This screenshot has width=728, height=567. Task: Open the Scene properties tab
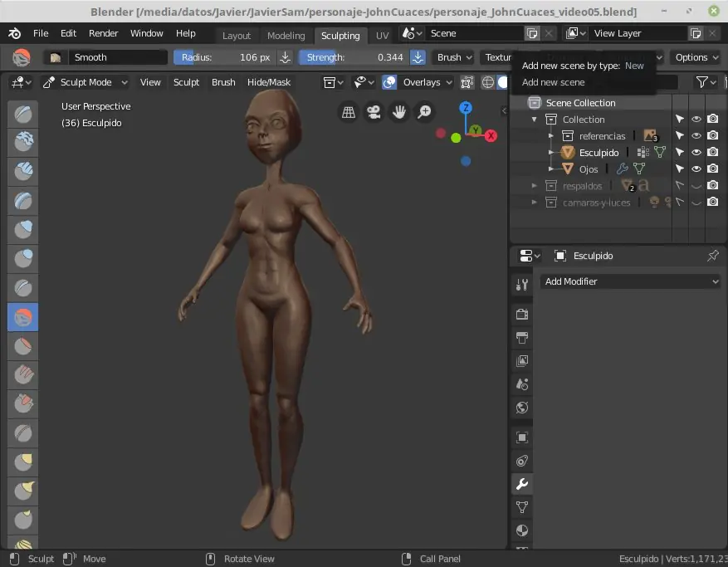pos(522,384)
